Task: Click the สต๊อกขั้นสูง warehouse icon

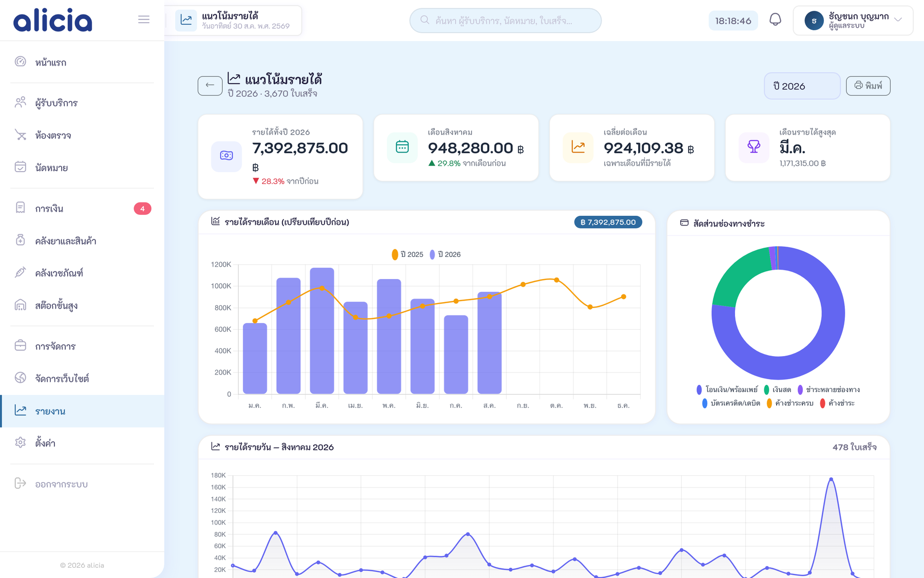Action: [21, 305]
